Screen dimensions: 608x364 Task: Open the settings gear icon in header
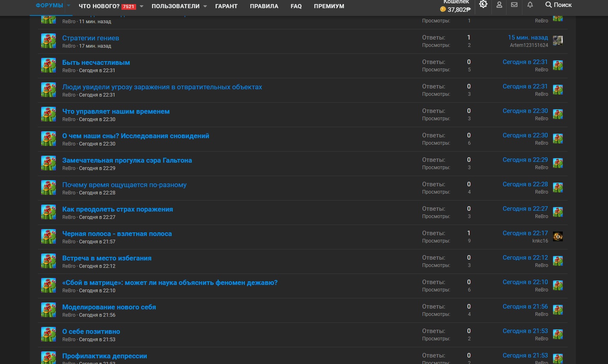483,4
